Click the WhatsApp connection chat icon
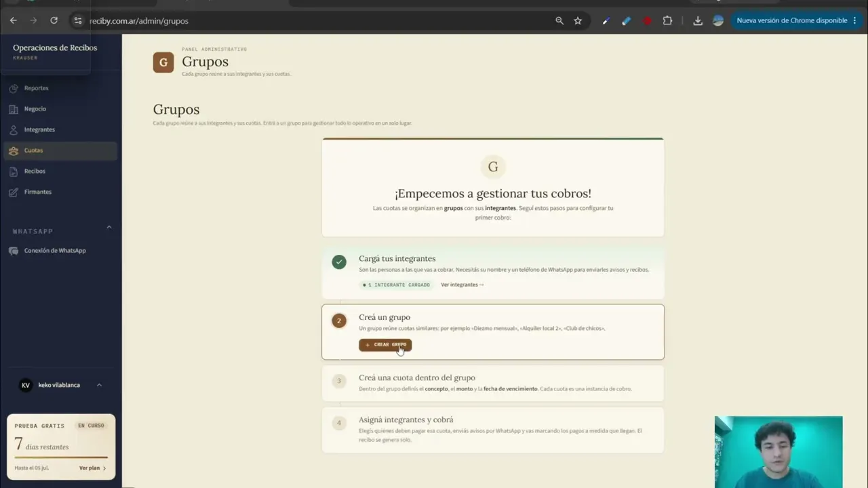The width and height of the screenshot is (868, 488). (x=14, y=251)
